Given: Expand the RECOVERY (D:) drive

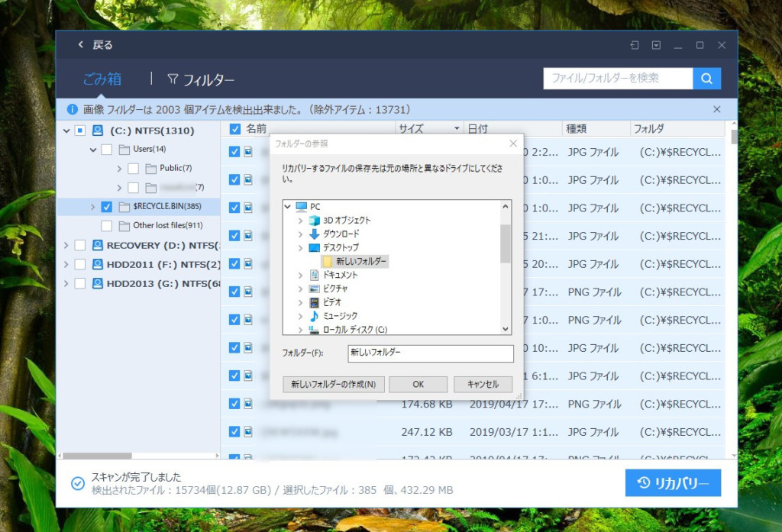Looking at the screenshot, I should coord(66,245).
